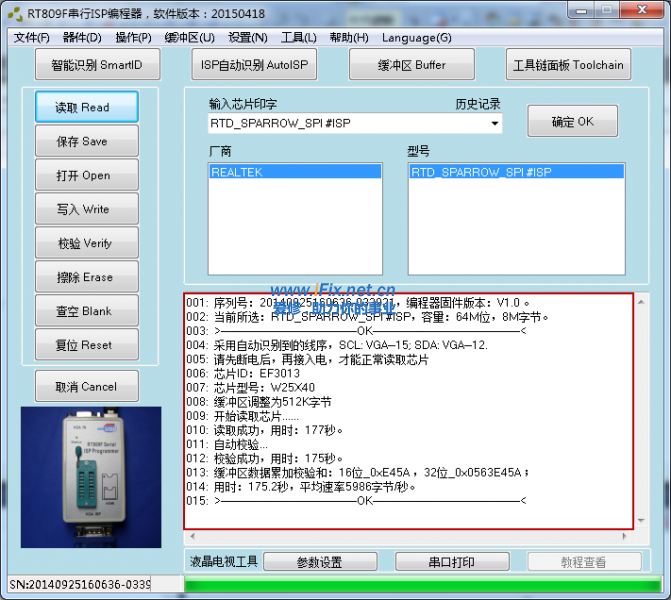The height and width of the screenshot is (600, 671).
Task: Click the ISP自动识别 AutoISP button
Action: click(254, 65)
